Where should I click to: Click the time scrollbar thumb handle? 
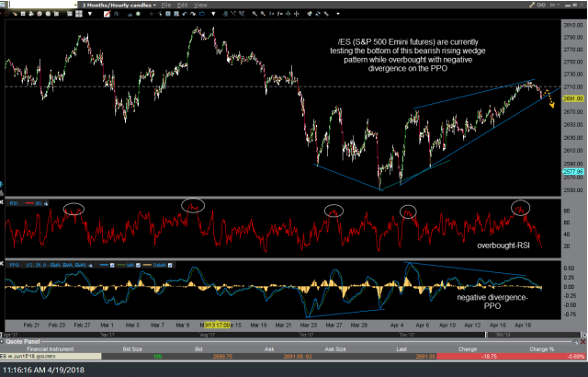[x=486, y=334]
